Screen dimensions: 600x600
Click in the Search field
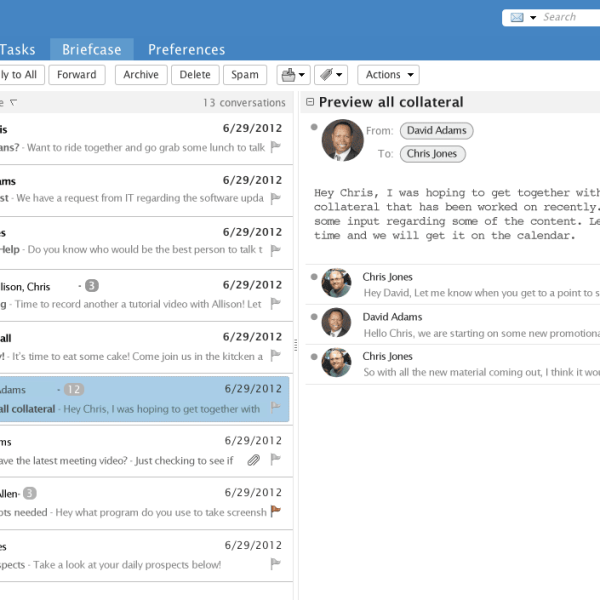coord(570,17)
